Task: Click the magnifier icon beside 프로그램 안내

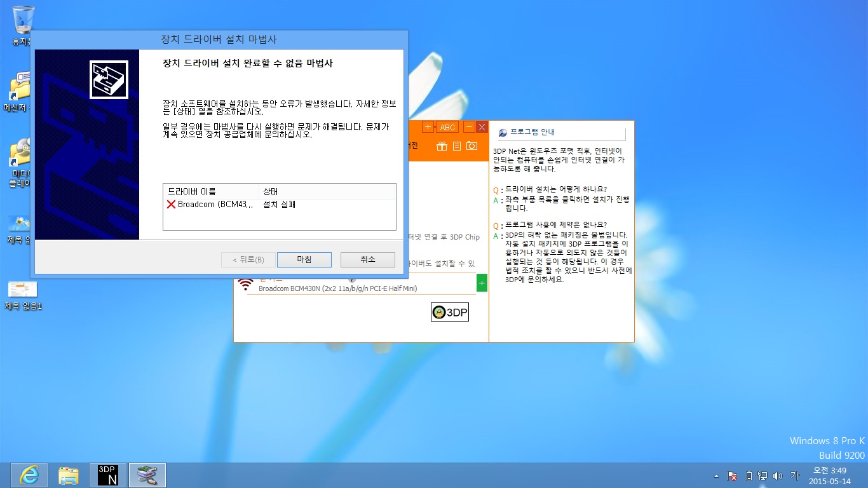Action: point(503,133)
